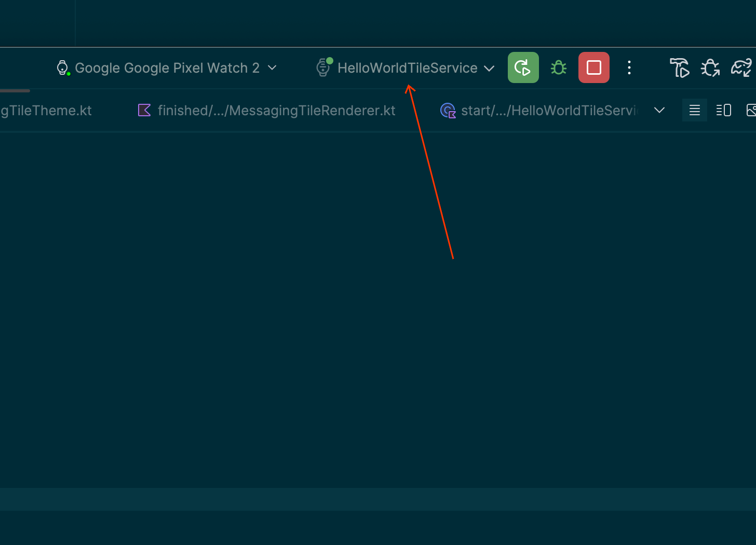
Task: Switch editor to Design view mode
Action: coord(751,110)
